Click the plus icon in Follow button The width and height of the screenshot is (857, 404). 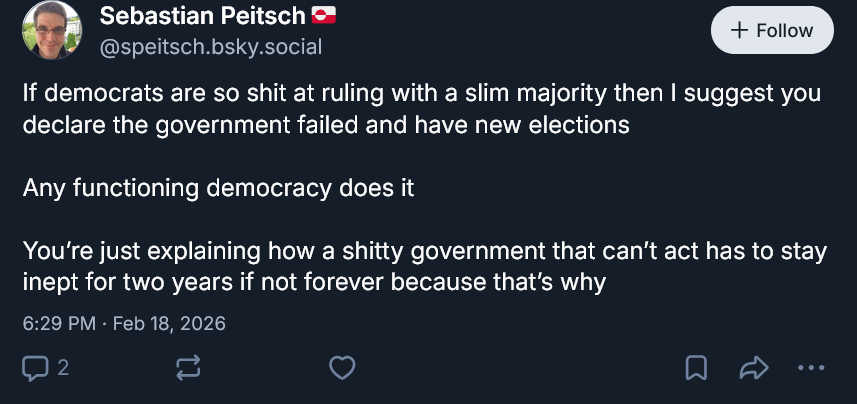coord(740,30)
